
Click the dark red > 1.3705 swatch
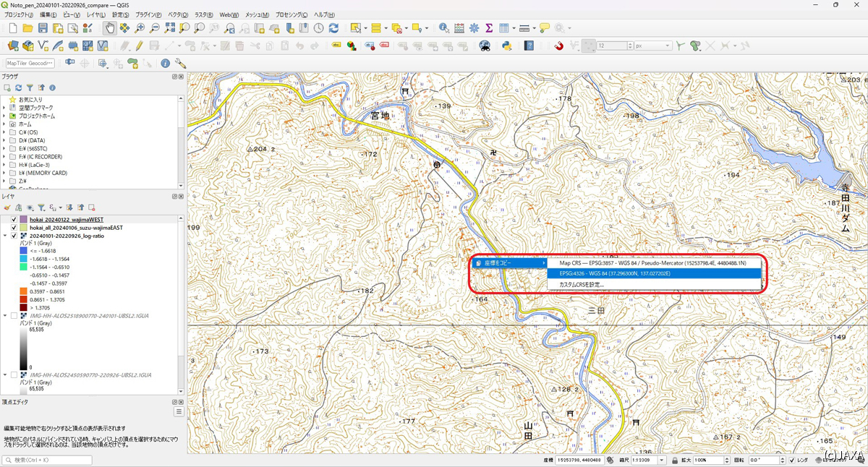point(24,307)
